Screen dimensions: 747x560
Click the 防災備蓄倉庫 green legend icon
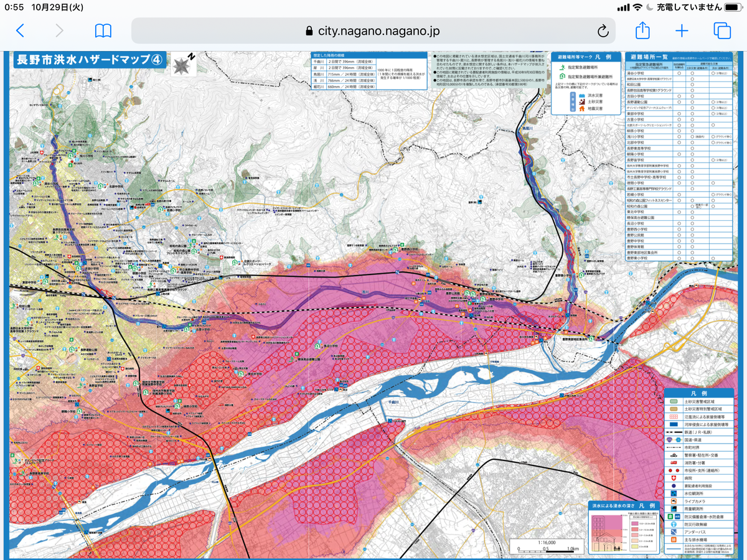670,517
